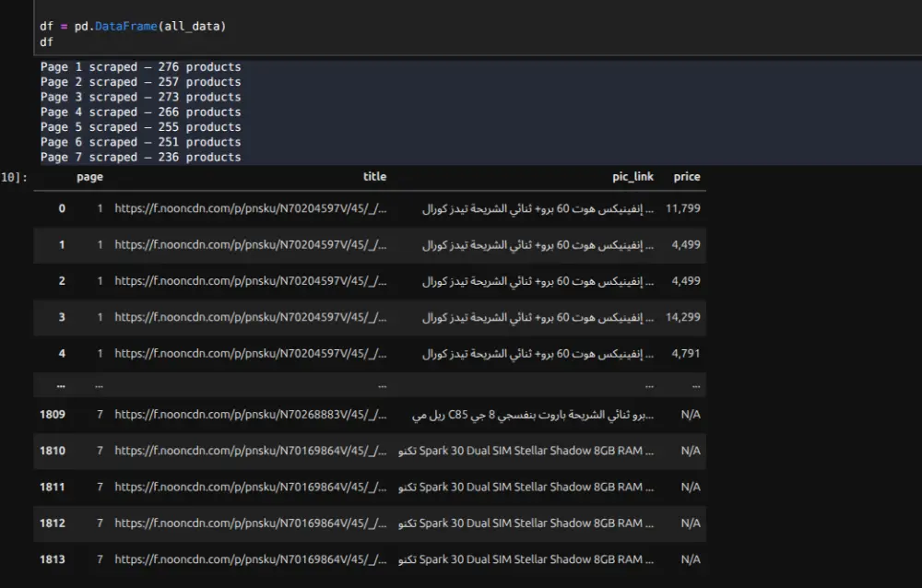Click the second line 'df' in code cell
Viewport: 922px width, 588px height.
coord(46,41)
